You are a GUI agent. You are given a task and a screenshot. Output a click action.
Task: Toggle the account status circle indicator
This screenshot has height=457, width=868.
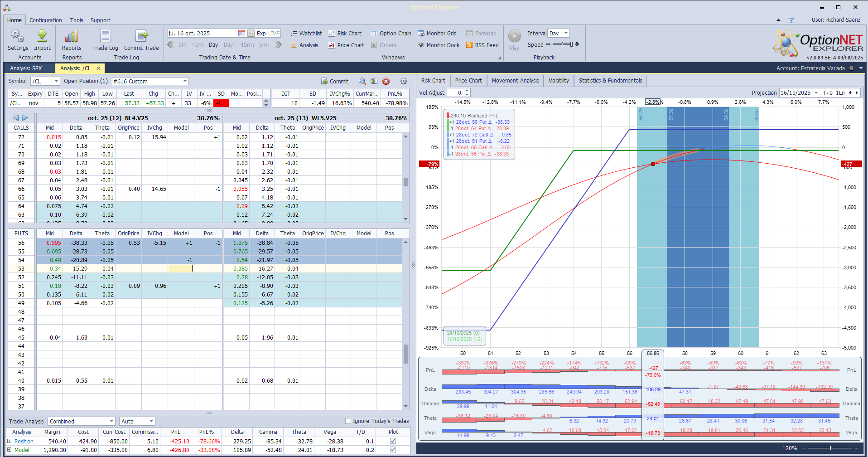(x=851, y=68)
